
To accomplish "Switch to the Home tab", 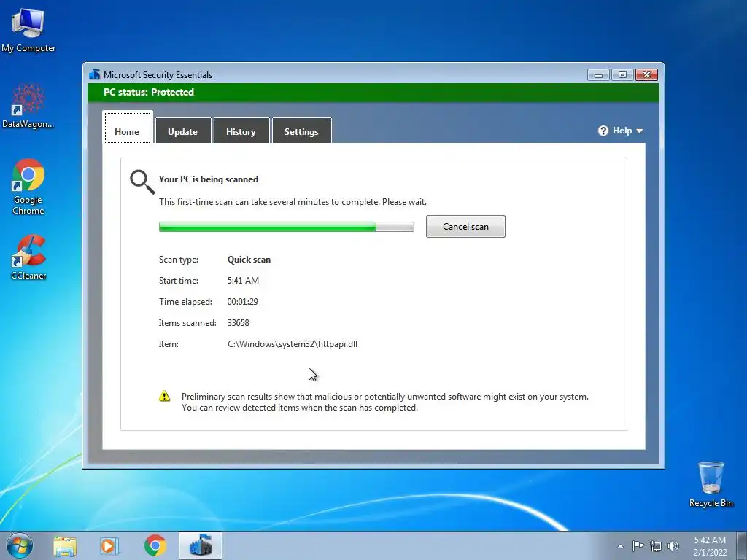I will coord(127,128).
